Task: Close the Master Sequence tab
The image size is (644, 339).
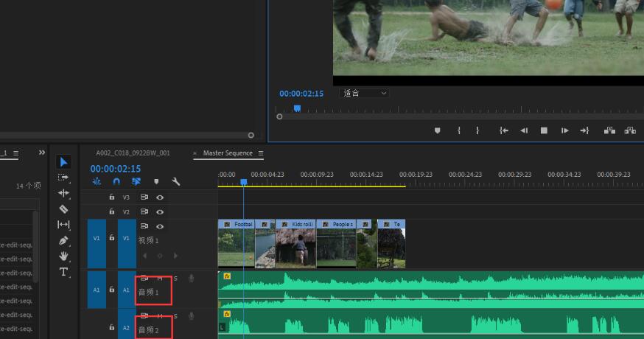Action: [195, 153]
